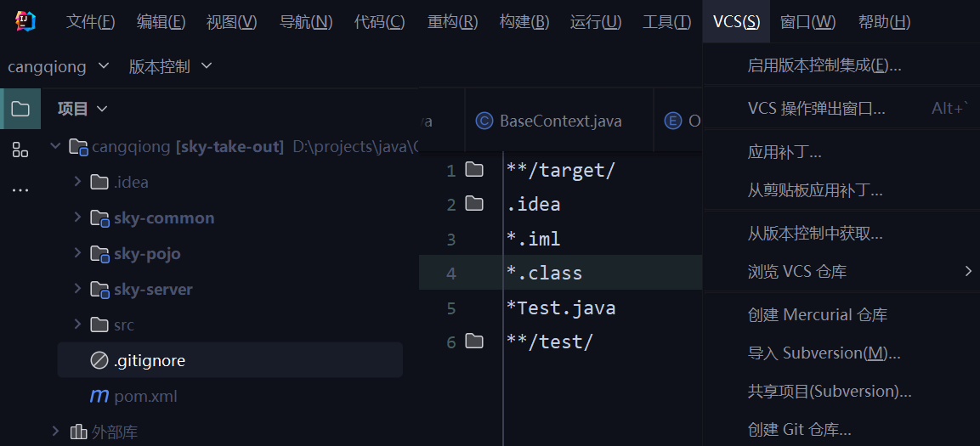Screen dimensions: 980x446
Task: Open the 文件(F) menu
Action: pyautogui.click(x=90, y=22)
